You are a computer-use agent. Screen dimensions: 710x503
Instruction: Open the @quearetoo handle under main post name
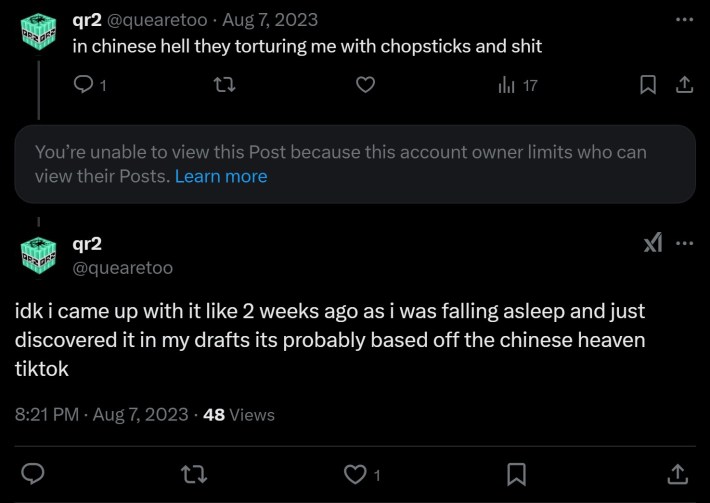point(123,268)
